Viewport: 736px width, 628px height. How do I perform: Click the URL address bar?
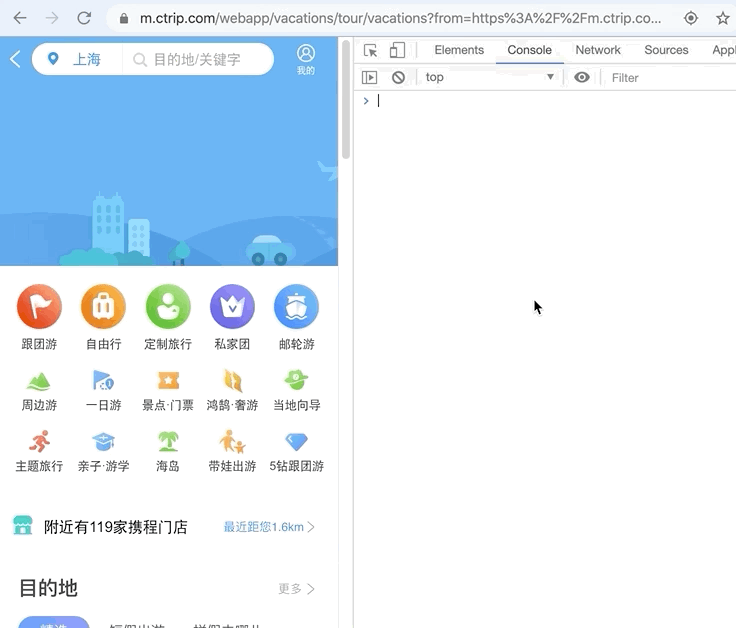(400, 18)
